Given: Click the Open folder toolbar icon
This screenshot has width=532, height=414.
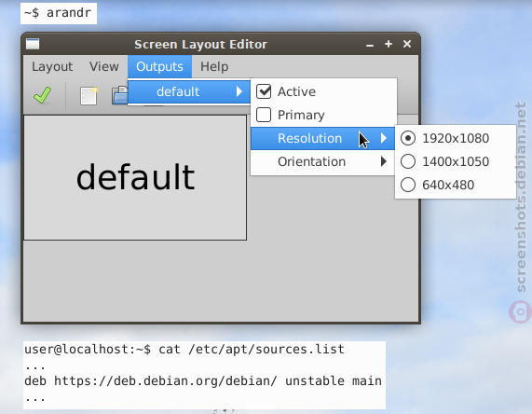Looking at the screenshot, I should pyautogui.click(x=120, y=95).
